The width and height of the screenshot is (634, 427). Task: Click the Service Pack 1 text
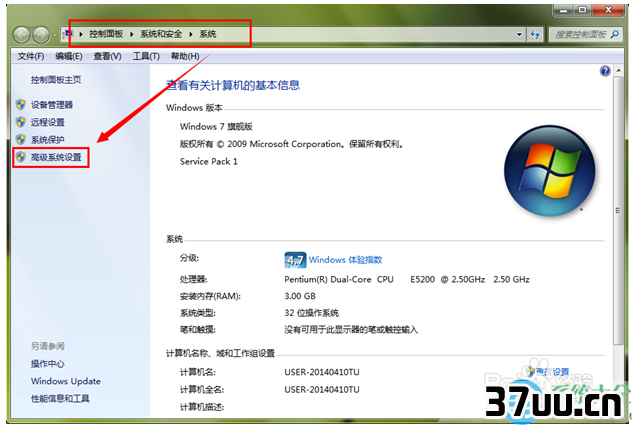tap(209, 161)
